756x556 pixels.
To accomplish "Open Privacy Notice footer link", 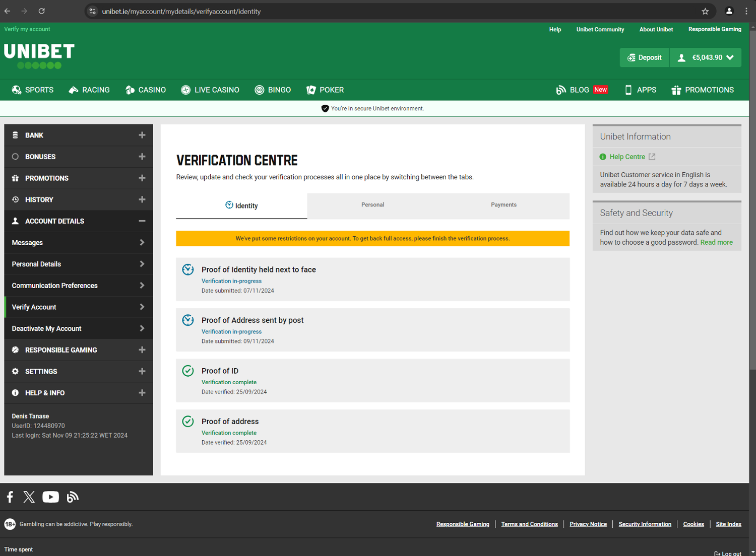I will coord(588,524).
